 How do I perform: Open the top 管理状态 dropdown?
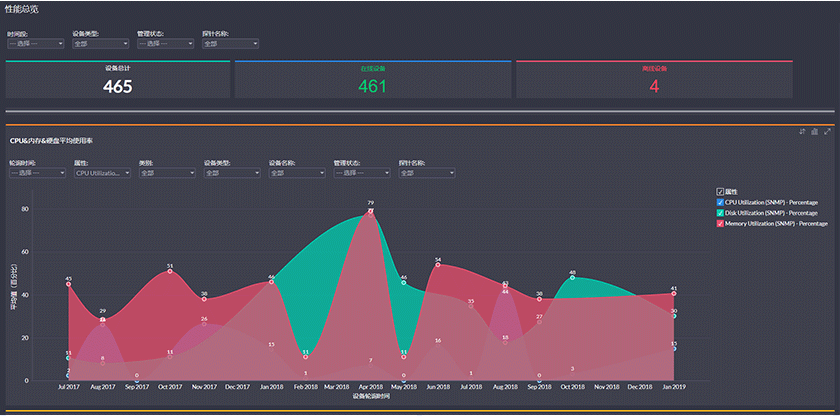(165, 44)
